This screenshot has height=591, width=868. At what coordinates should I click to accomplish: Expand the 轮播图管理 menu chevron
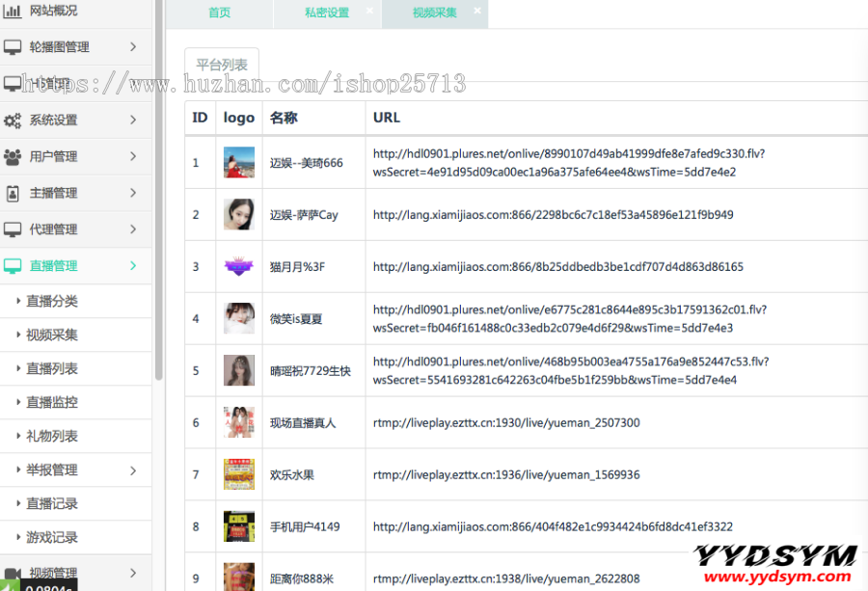click(133, 46)
